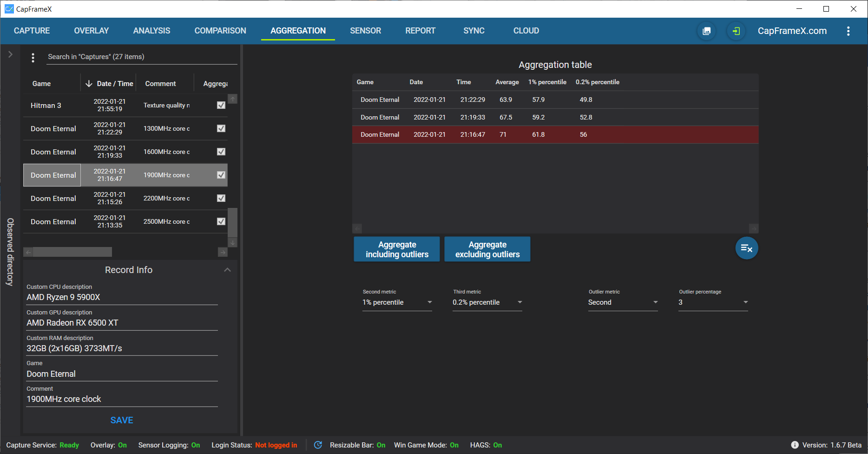Click aggregation table scroll-right arrow
868x454 pixels.
754,228
